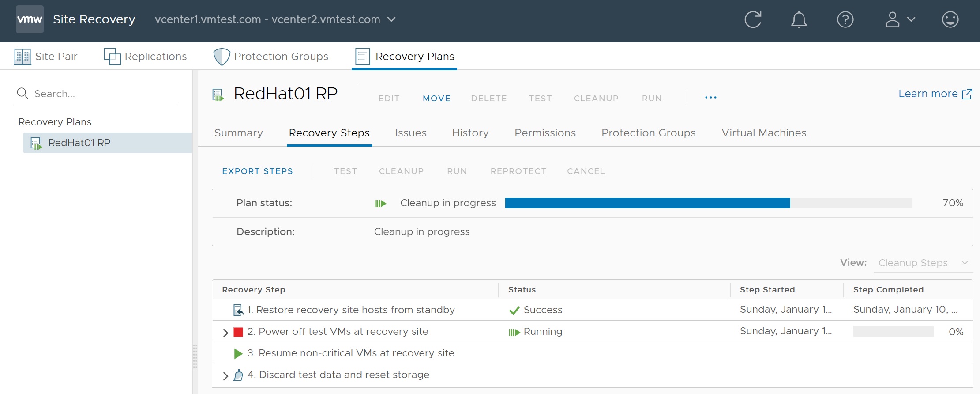Click the green Resume VMs step icon
Screen dimensions: 980x394
(x=238, y=353)
